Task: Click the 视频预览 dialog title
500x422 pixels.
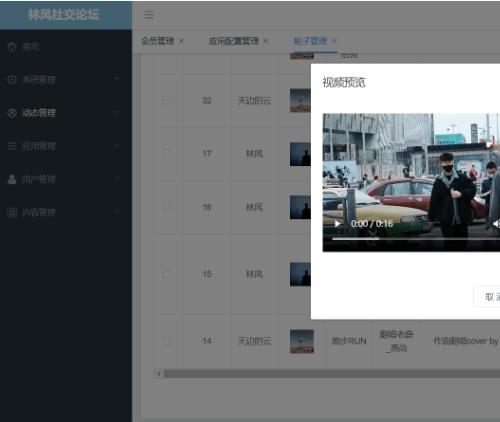Action: click(x=344, y=82)
